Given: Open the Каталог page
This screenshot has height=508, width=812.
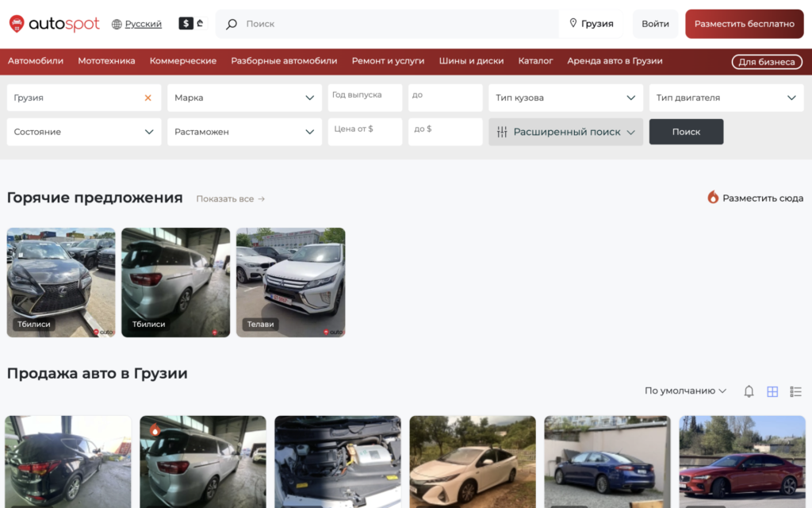Looking at the screenshot, I should 535,60.
